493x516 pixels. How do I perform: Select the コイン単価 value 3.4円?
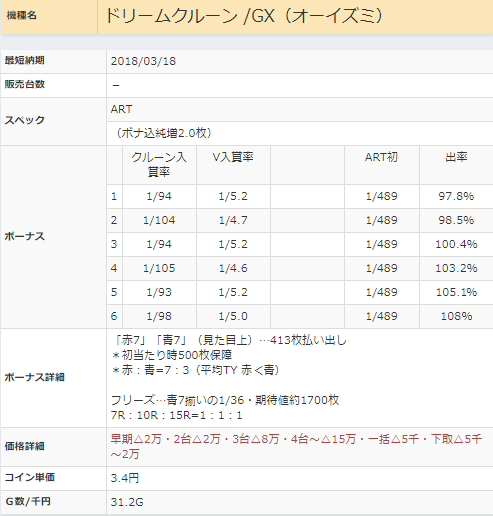[x=125, y=478]
